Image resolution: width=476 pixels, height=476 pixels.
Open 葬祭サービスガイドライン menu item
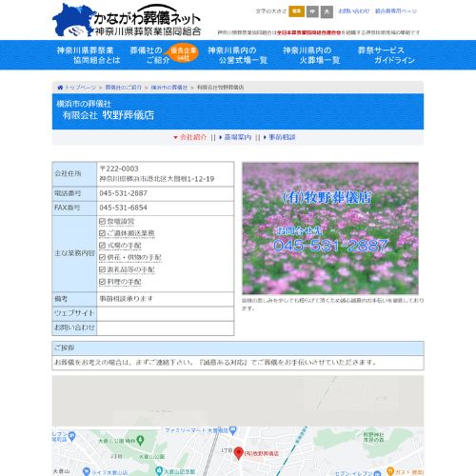click(386, 55)
